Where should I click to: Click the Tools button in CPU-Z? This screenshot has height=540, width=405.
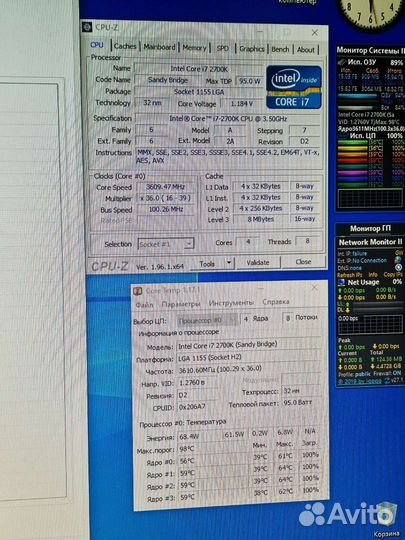pos(207,264)
